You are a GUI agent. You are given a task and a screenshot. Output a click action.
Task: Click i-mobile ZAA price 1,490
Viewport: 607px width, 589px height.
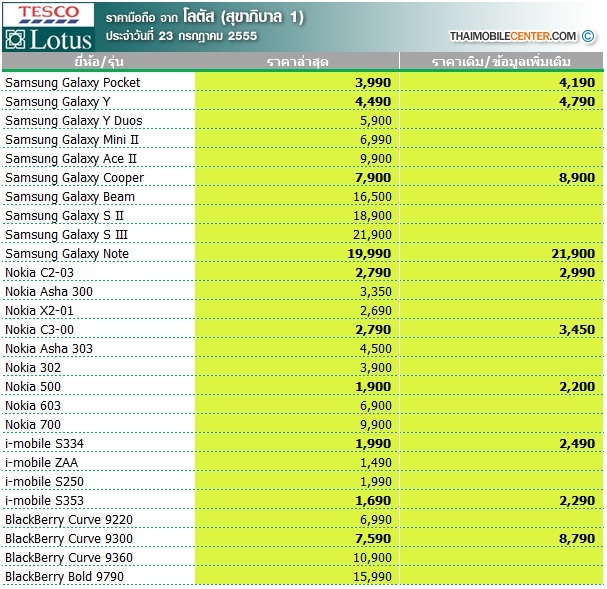pyautogui.click(x=376, y=462)
